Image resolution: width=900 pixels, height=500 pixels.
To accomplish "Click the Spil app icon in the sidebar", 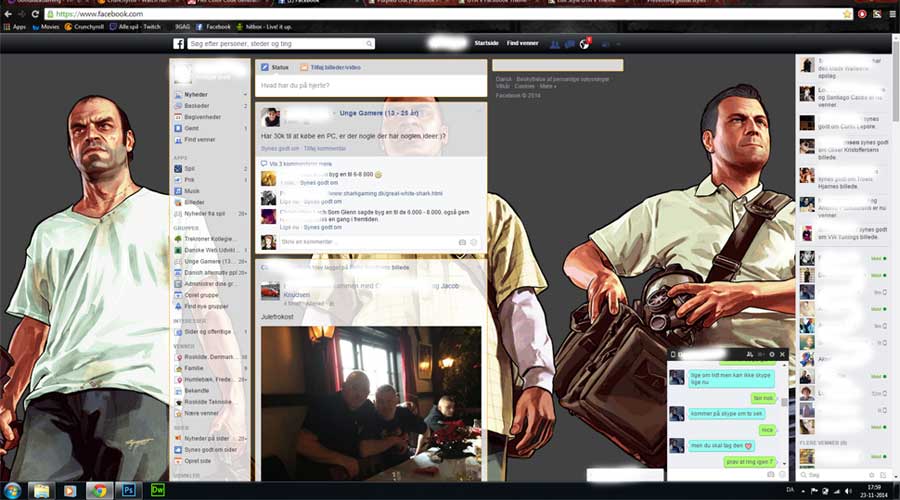I will (x=178, y=169).
